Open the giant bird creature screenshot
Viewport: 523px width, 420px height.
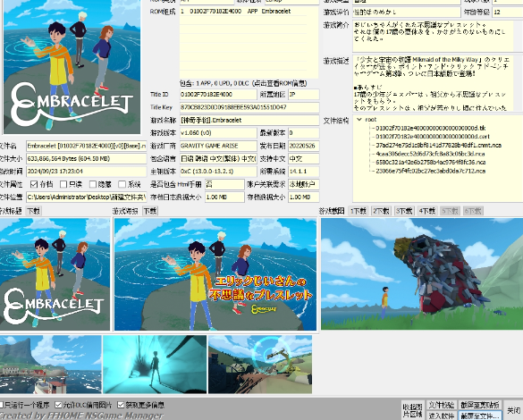click(422, 274)
